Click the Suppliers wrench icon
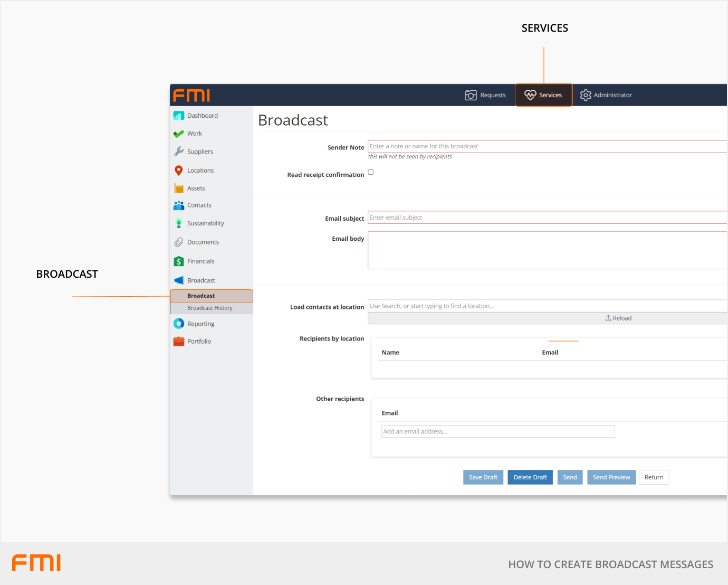 178,151
